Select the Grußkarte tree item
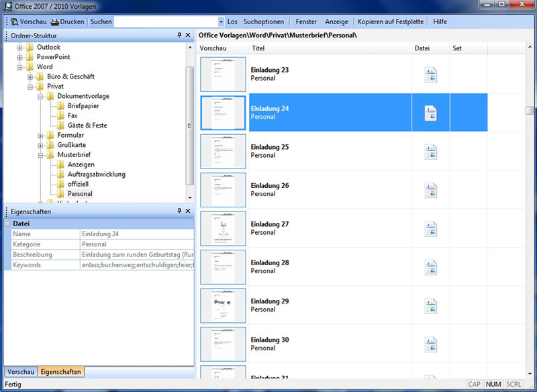 (72, 145)
